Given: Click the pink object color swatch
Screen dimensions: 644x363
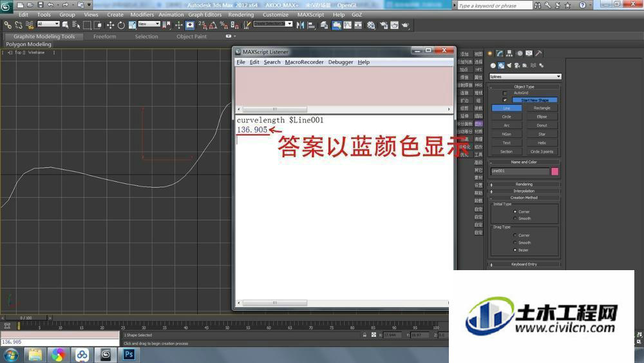Looking at the screenshot, I should [555, 172].
